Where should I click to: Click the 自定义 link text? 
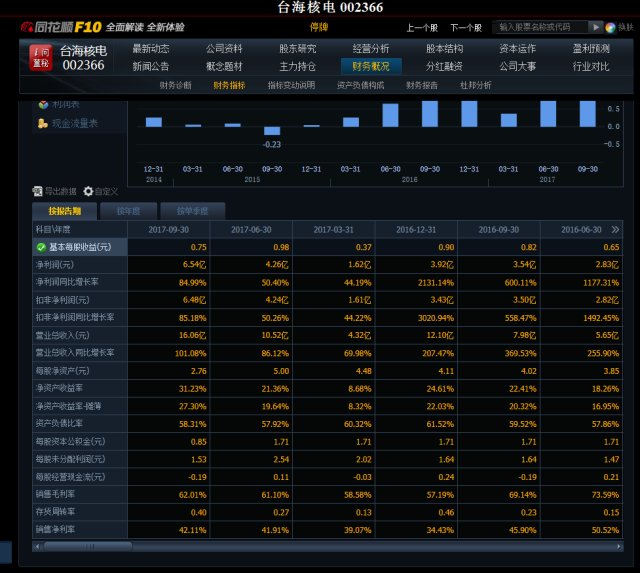[x=107, y=191]
